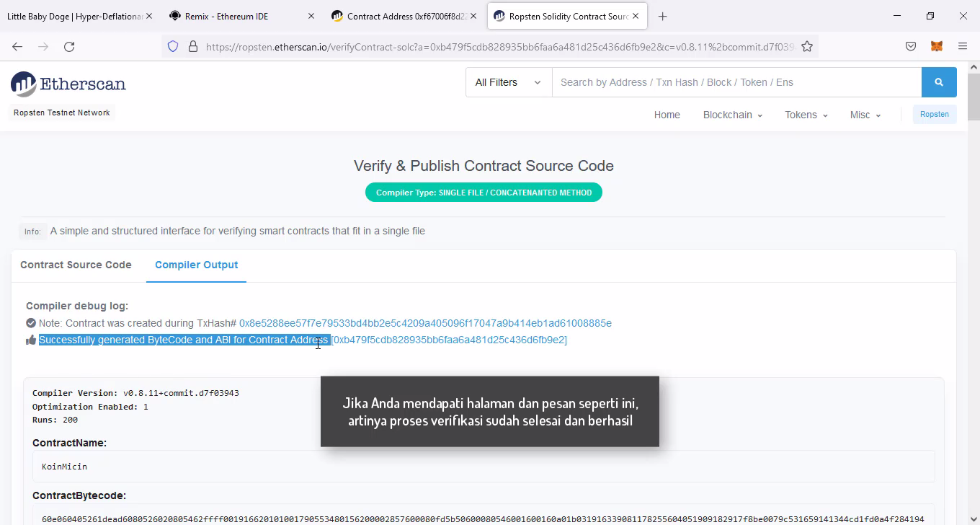Bookmark this page with star icon

point(807,46)
